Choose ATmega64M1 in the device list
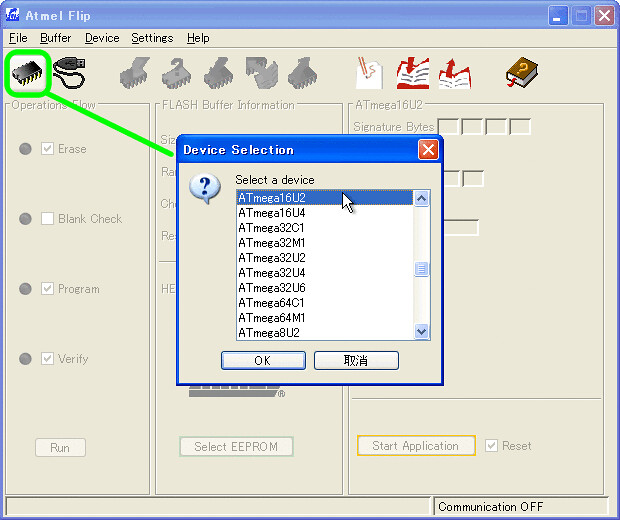The height and width of the screenshot is (520, 620). pyautogui.click(x=272, y=318)
